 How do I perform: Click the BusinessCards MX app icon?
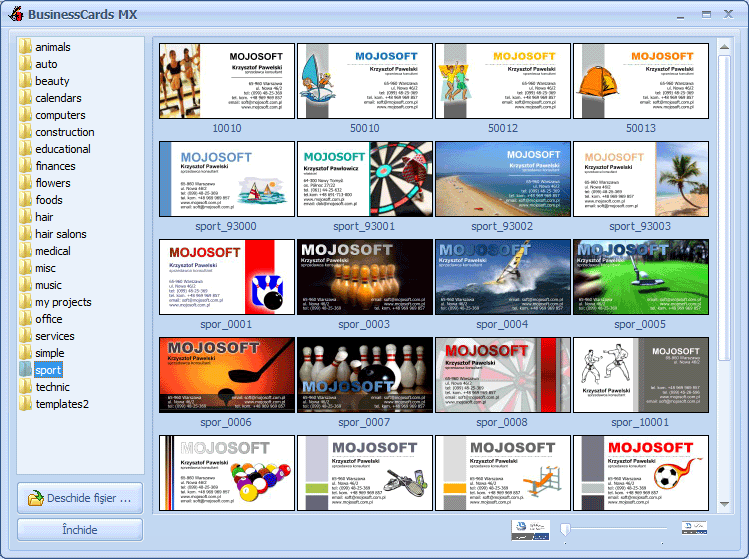tap(16, 14)
